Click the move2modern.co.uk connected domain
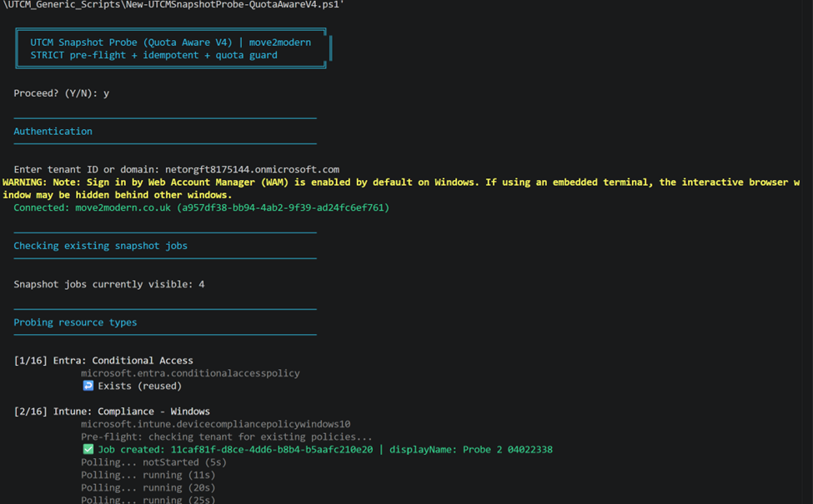 coord(123,207)
